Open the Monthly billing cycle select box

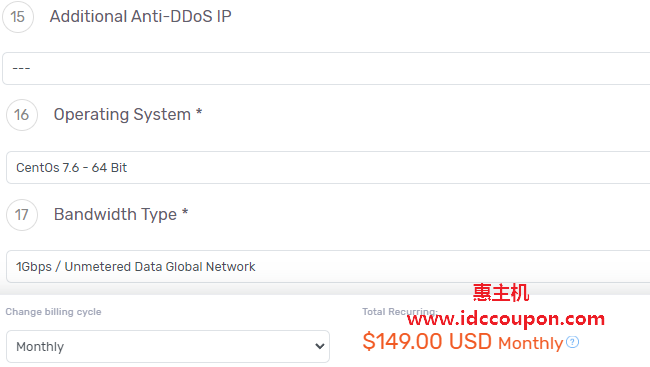pos(168,346)
